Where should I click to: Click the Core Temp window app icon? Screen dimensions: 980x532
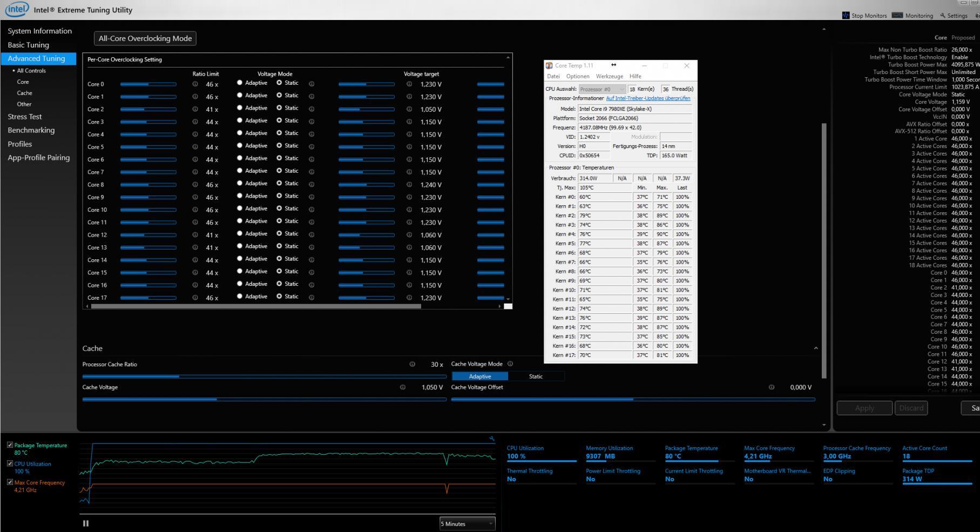click(549, 65)
